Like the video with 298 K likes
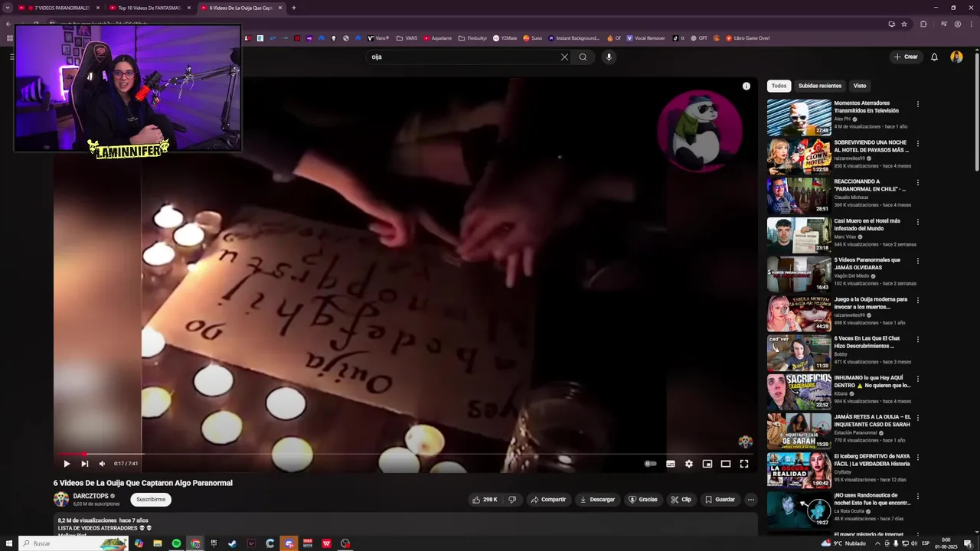980x551 pixels. coord(485,500)
